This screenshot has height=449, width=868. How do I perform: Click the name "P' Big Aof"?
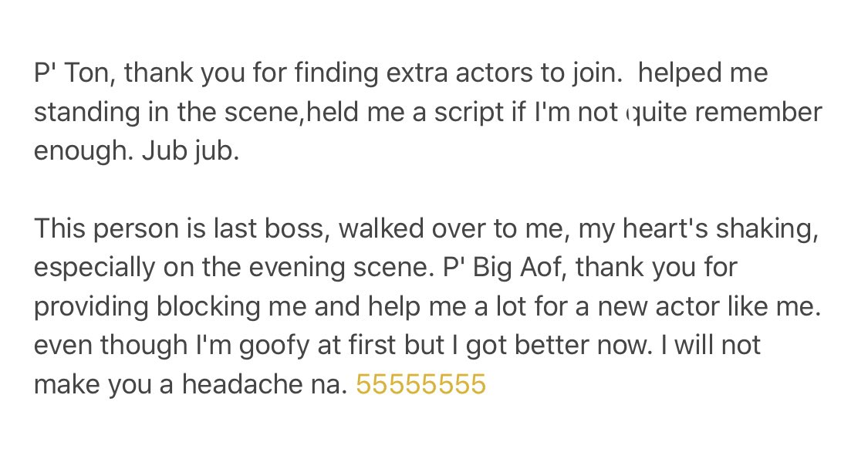505,268
